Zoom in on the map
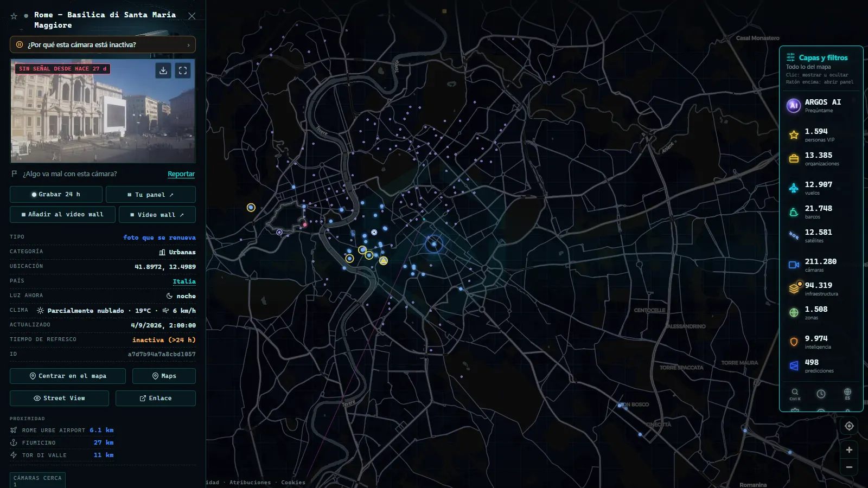868x488 pixels. pyautogui.click(x=849, y=450)
